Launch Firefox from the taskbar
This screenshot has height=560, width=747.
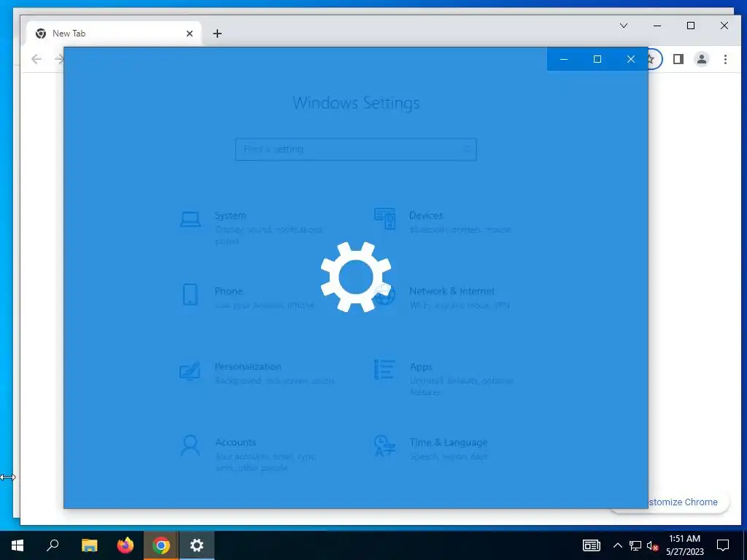(x=125, y=545)
